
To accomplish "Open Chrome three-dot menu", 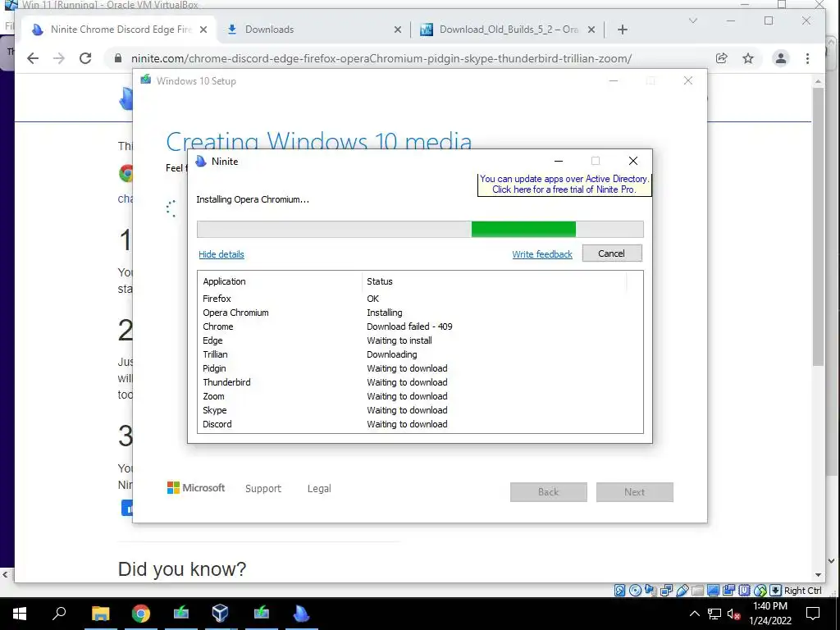I will tap(807, 58).
